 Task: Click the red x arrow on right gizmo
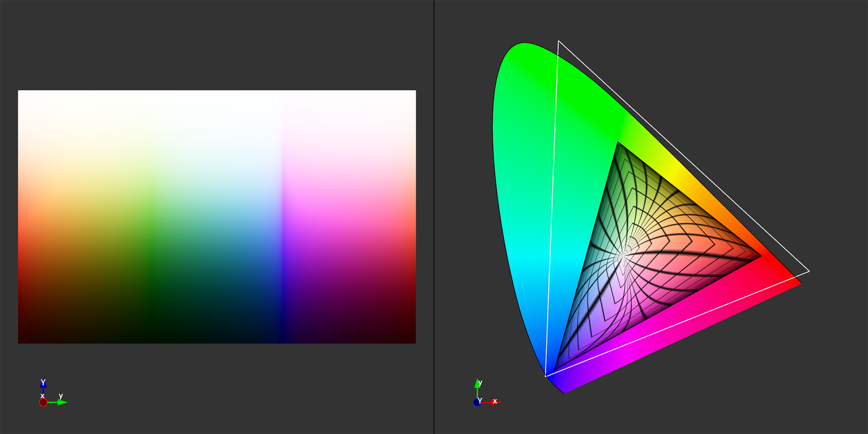(x=495, y=402)
